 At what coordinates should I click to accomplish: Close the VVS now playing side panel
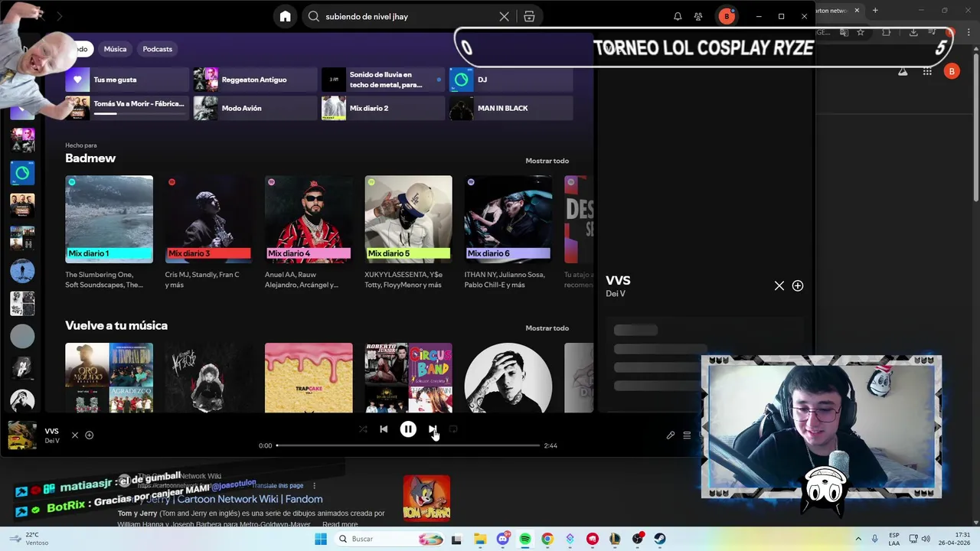click(x=779, y=285)
